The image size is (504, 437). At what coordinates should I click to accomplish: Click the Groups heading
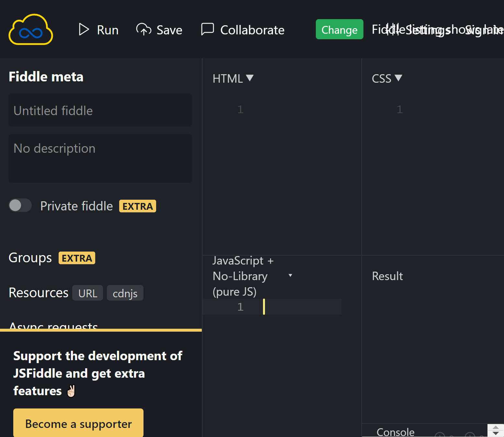[x=30, y=258]
